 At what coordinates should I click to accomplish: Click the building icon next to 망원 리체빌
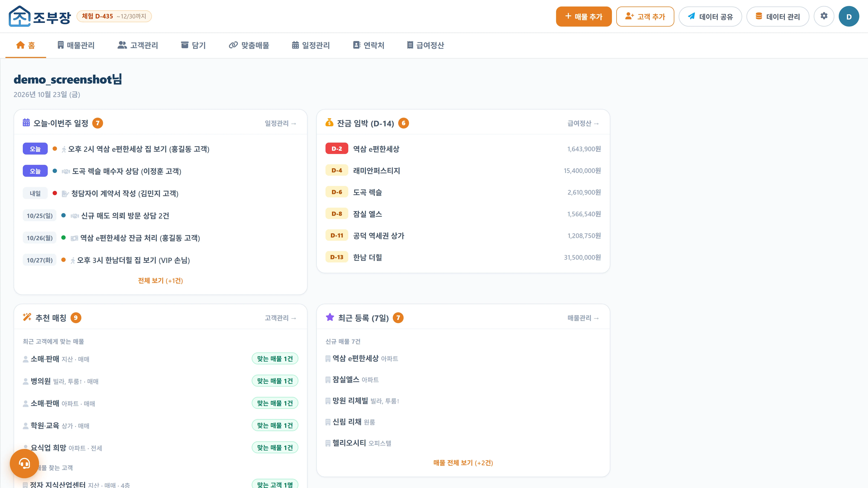[x=328, y=401]
